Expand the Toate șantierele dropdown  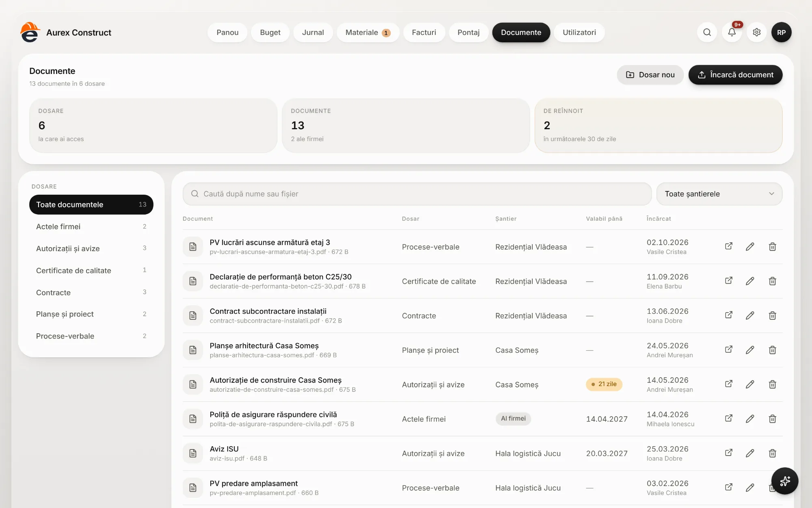pos(719,194)
